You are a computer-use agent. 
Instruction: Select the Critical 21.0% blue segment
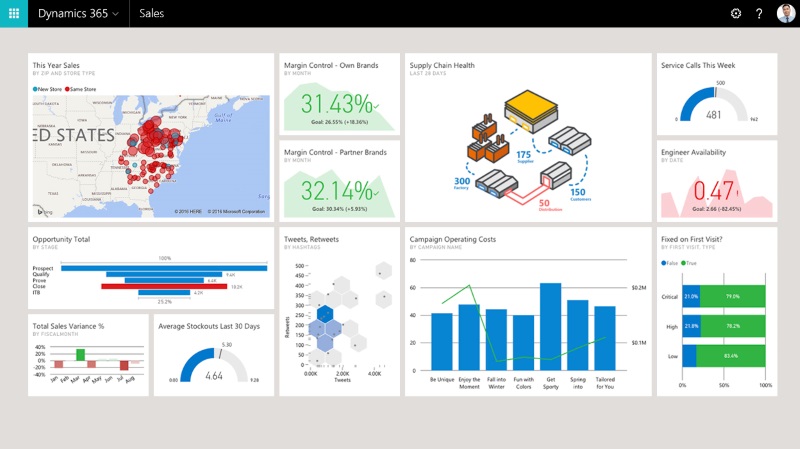coord(691,296)
